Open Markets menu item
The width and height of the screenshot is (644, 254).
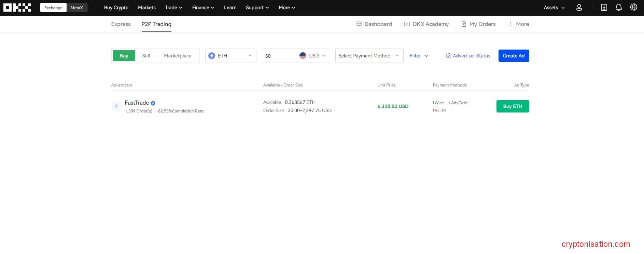point(147,8)
